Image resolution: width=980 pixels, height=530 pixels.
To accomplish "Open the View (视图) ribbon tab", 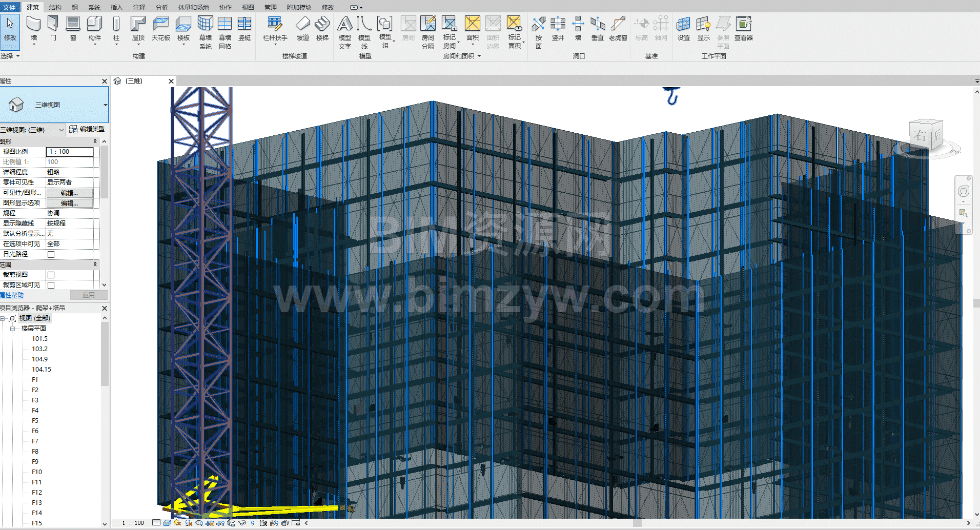I will pyautogui.click(x=248, y=7).
